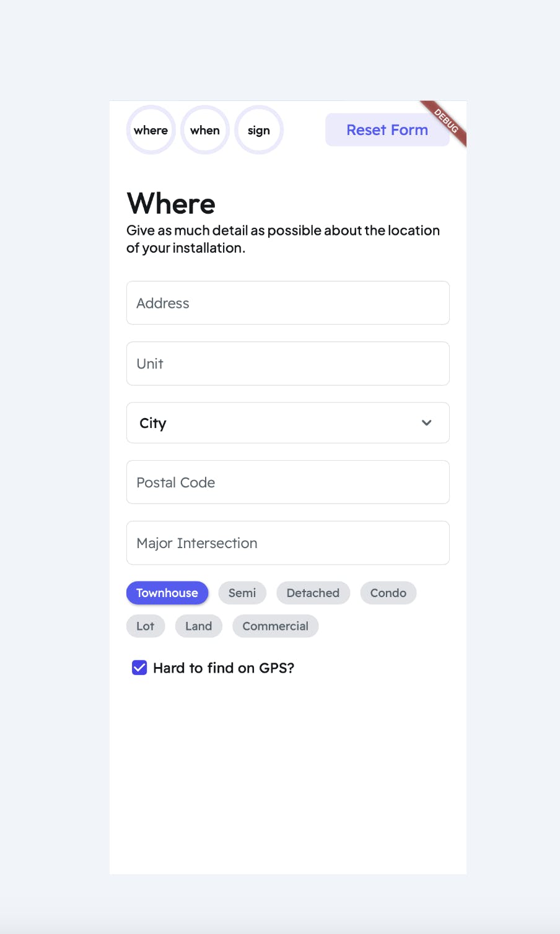Select the Detached chip

(313, 593)
